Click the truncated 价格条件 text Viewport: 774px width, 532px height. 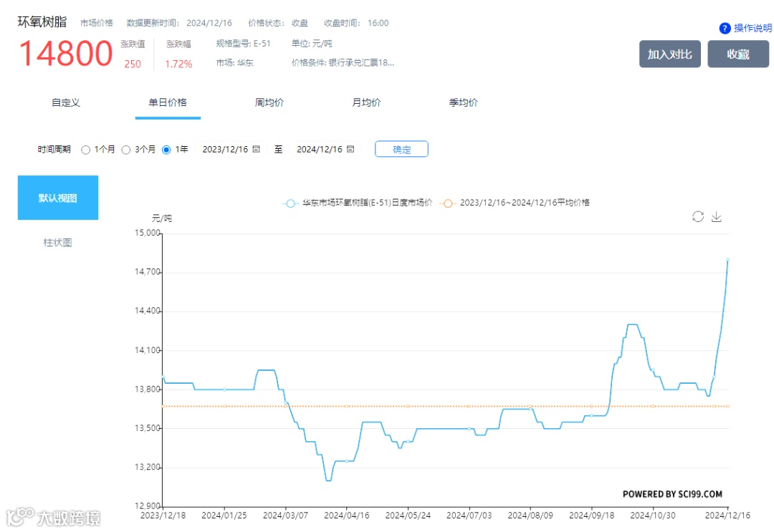(343, 62)
